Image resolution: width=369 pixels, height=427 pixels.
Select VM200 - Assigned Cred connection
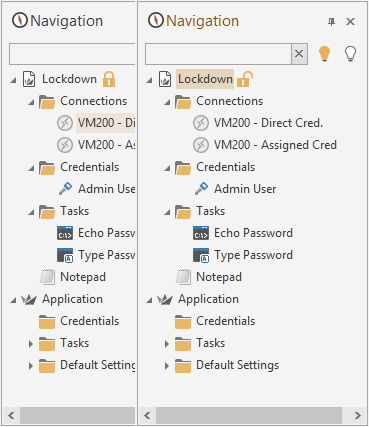[275, 145]
